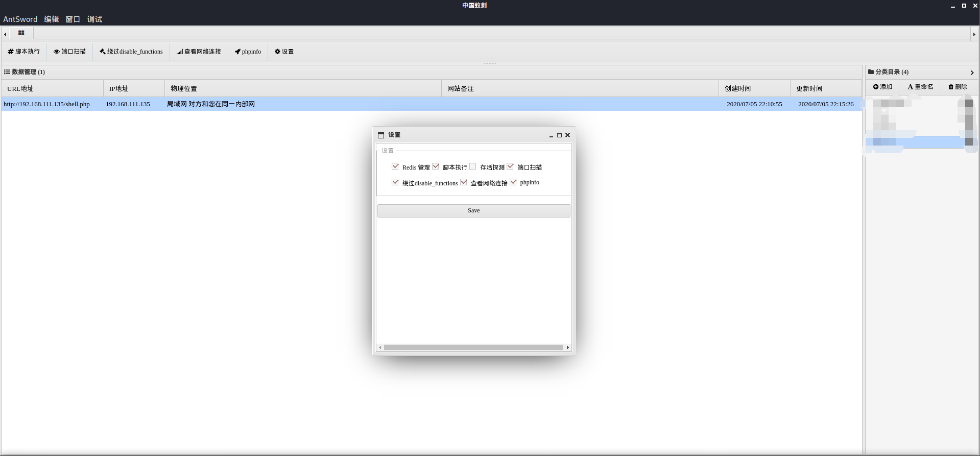Open the 调试 menu
The width and height of the screenshot is (980, 456).
click(94, 19)
